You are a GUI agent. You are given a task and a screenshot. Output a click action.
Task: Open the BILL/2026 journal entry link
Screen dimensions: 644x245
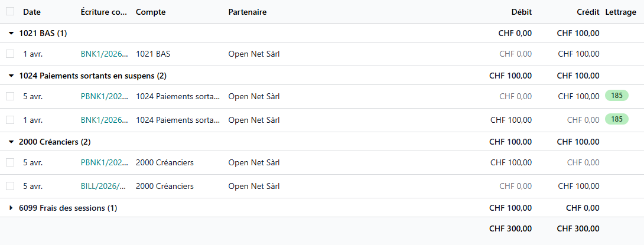tap(103, 187)
